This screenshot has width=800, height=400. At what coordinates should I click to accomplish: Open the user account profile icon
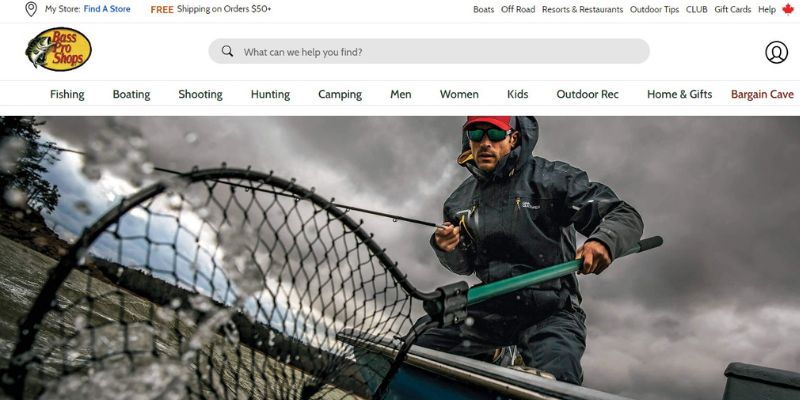point(776,52)
